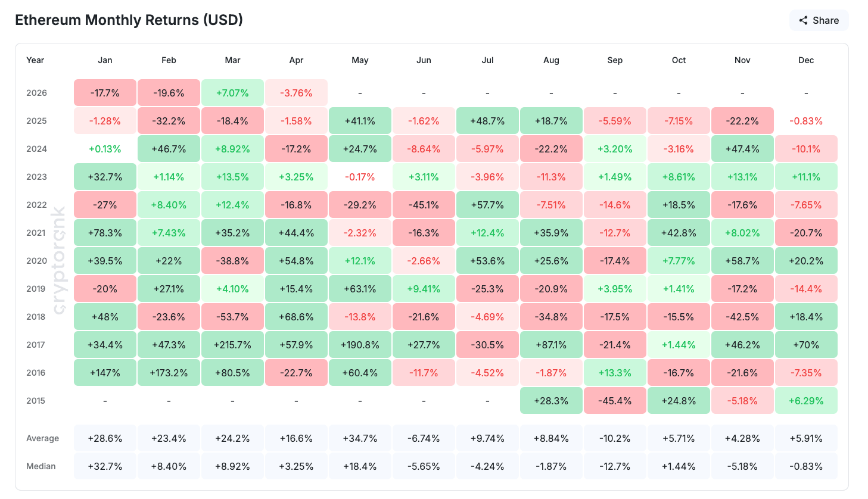Select the +57.7% cell for July 2022

[487, 205]
